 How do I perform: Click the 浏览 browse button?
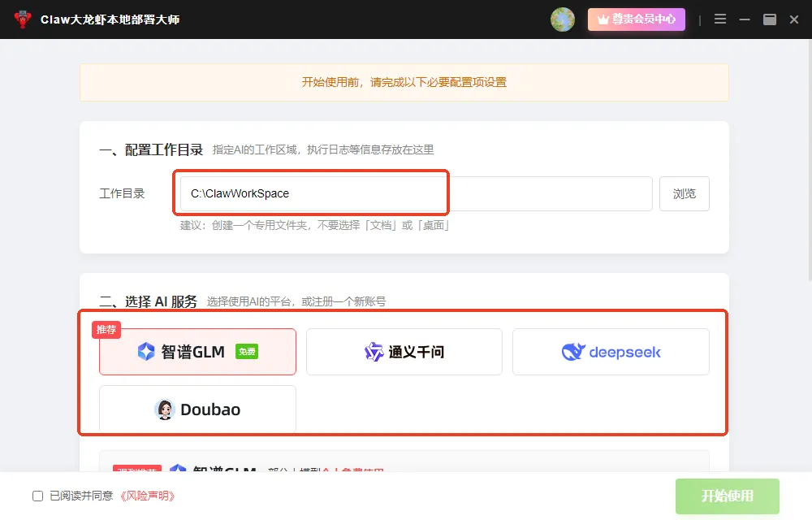click(684, 193)
